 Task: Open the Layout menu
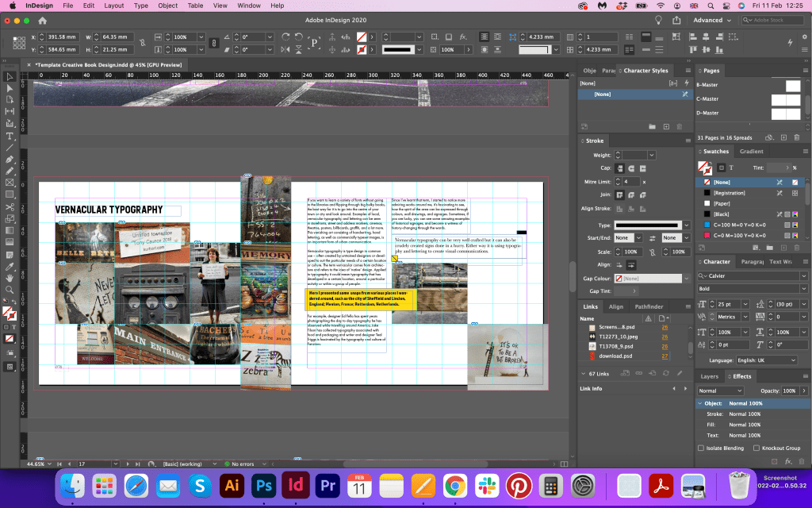(x=114, y=6)
